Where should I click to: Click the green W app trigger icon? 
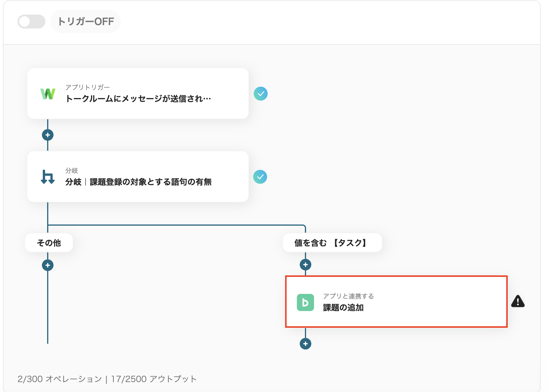tap(48, 94)
